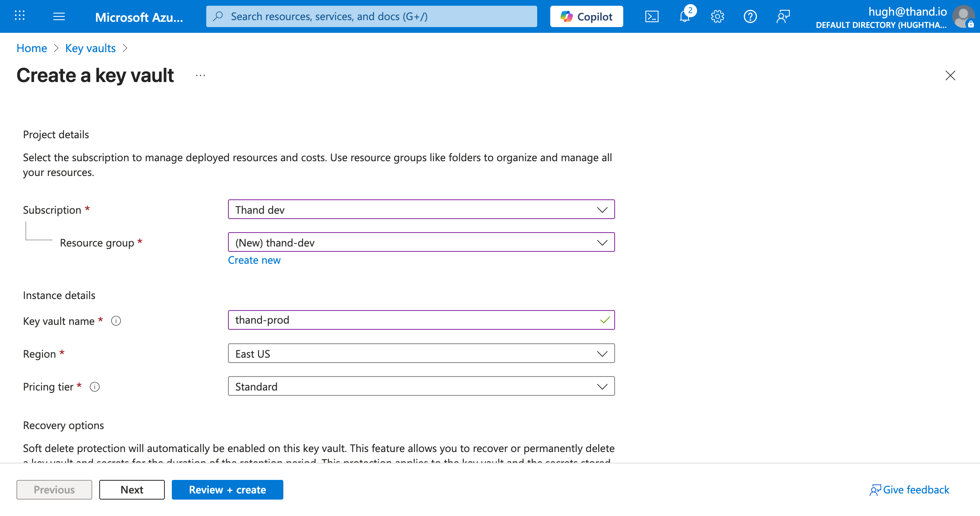Open the ellipsis menu beside Create a key vault
The width and height of the screenshot is (980, 516).
click(200, 75)
